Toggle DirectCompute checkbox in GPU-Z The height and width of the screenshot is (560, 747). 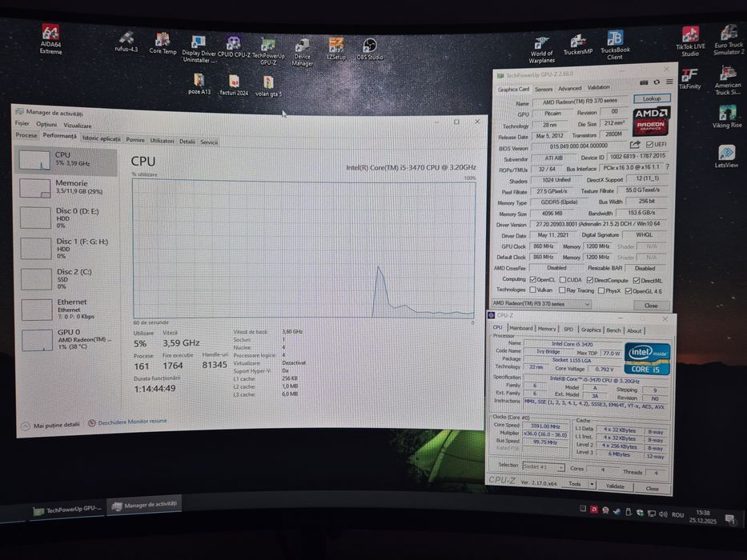point(590,281)
